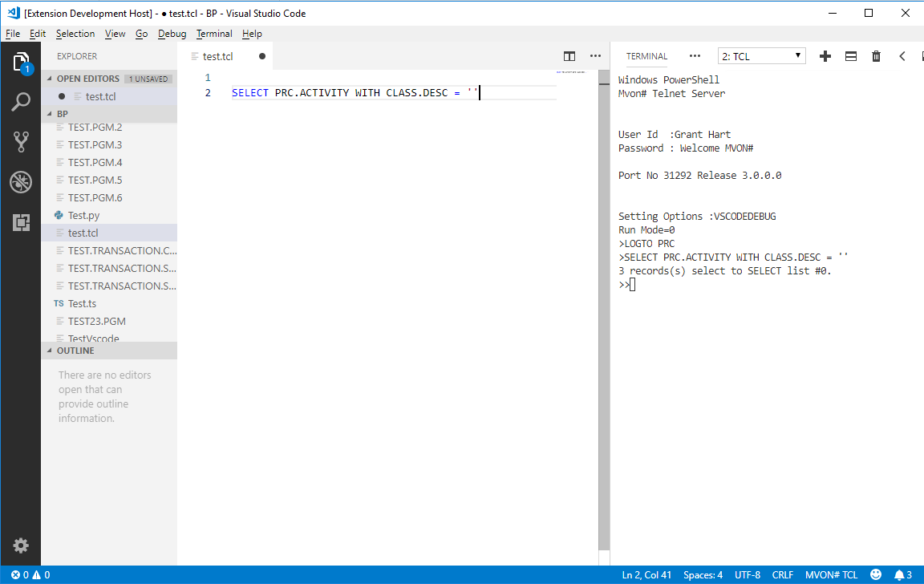Change indentation via Spaces: 4

tap(703, 574)
